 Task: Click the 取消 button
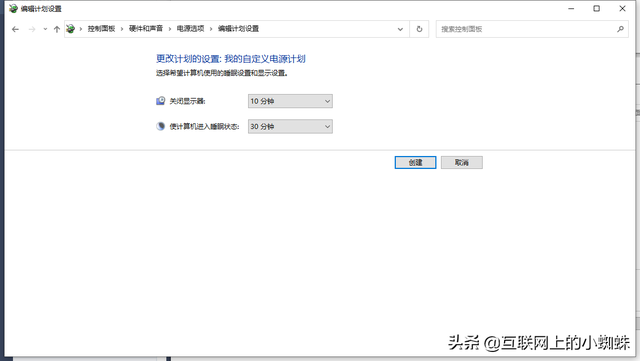462,163
